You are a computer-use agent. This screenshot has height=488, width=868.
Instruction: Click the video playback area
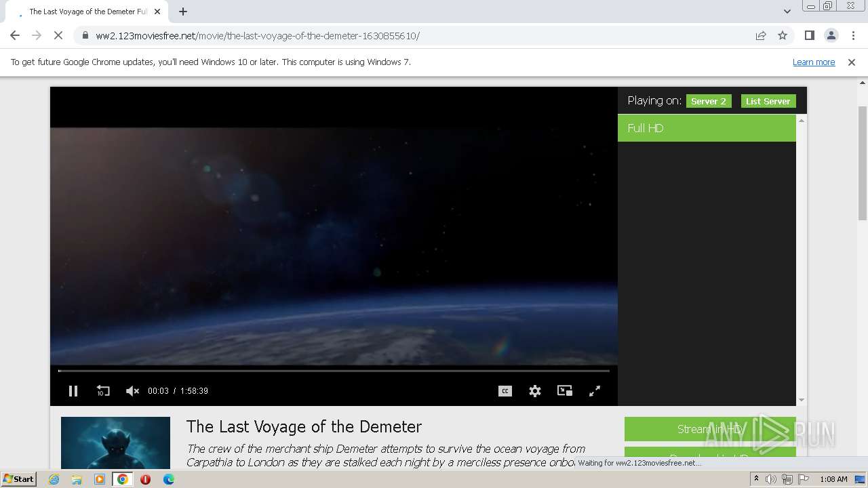(x=334, y=247)
